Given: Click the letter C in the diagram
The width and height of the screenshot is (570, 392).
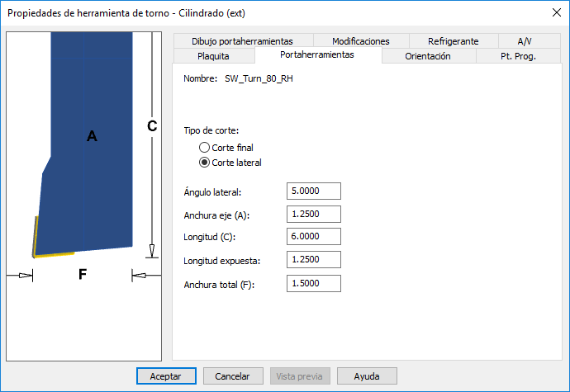Looking at the screenshot, I should pos(152,126).
